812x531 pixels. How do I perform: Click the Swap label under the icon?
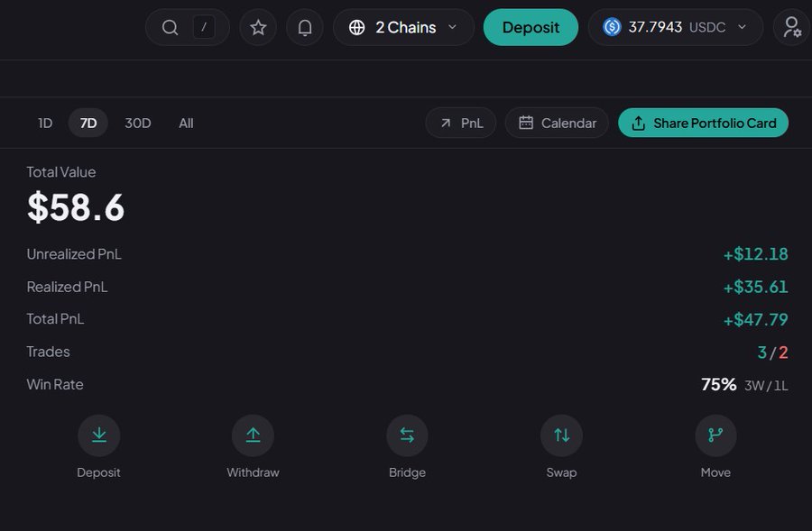561,472
